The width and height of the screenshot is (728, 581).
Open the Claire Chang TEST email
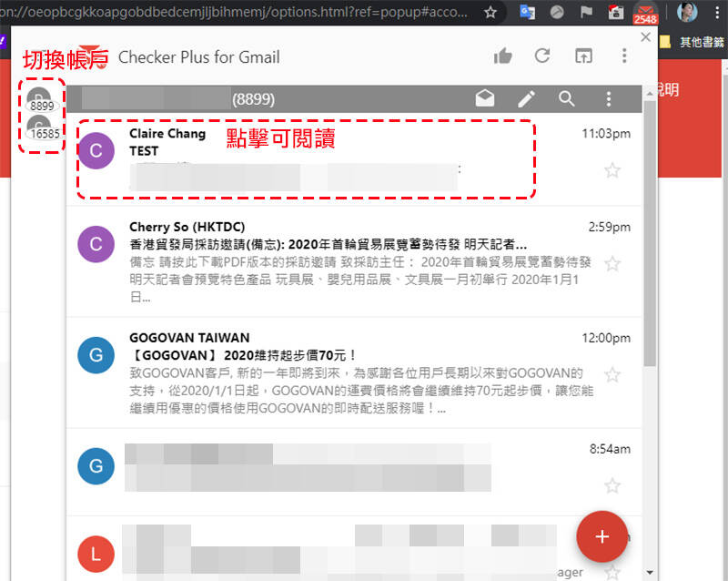[x=354, y=159]
